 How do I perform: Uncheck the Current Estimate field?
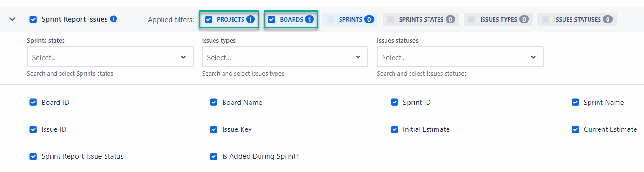575,129
